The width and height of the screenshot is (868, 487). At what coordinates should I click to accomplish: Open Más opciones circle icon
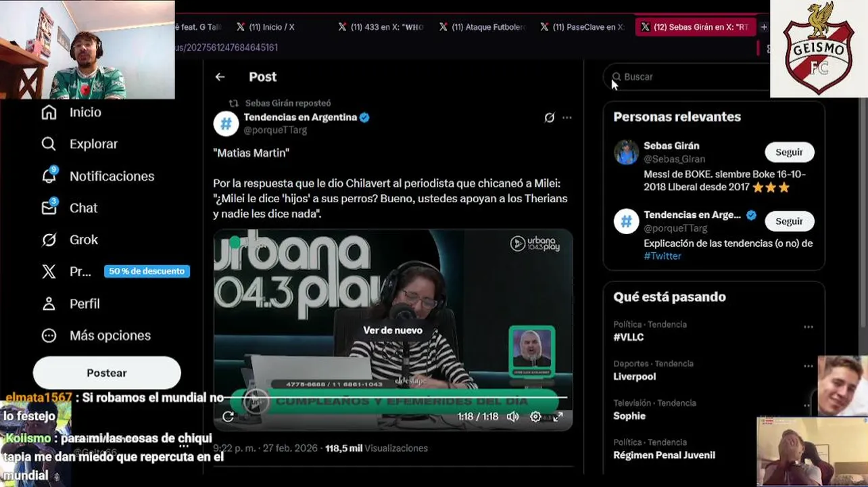pyautogui.click(x=49, y=335)
